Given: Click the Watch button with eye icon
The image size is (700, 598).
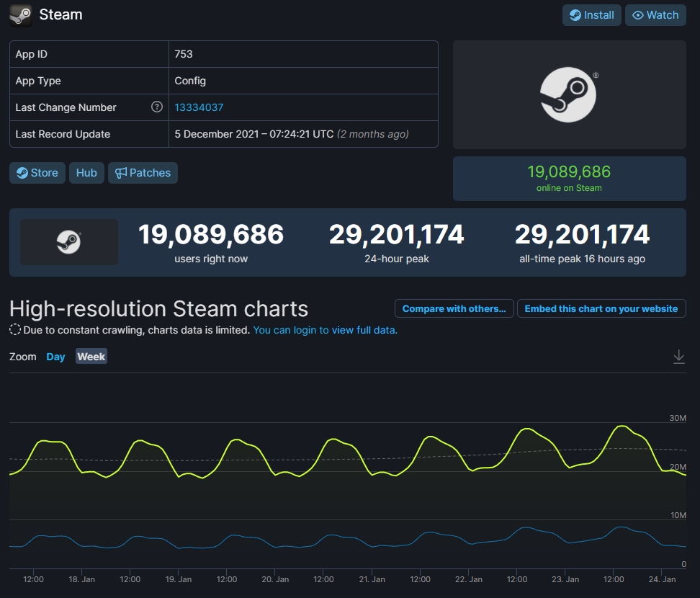Looking at the screenshot, I should (x=655, y=15).
